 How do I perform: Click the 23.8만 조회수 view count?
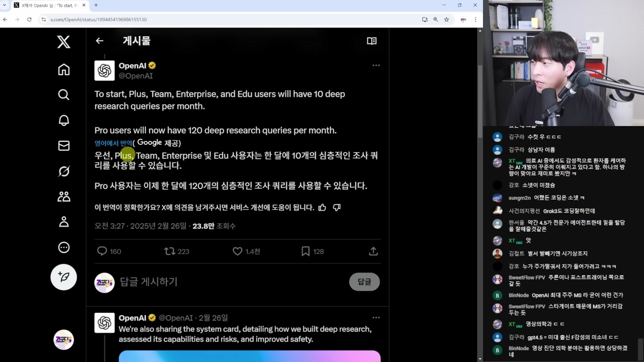coord(214,226)
